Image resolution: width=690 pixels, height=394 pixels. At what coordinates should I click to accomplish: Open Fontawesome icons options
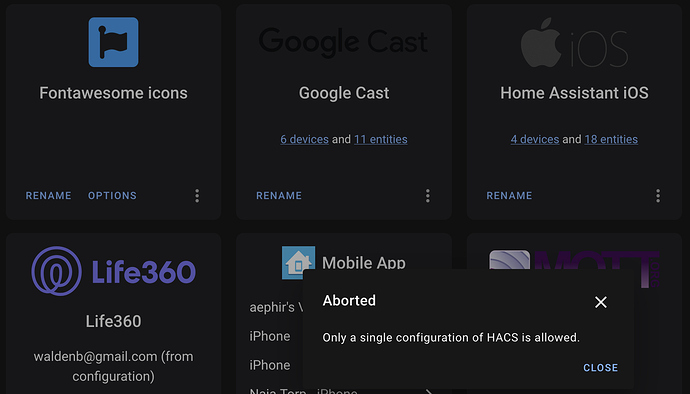pyautogui.click(x=112, y=195)
